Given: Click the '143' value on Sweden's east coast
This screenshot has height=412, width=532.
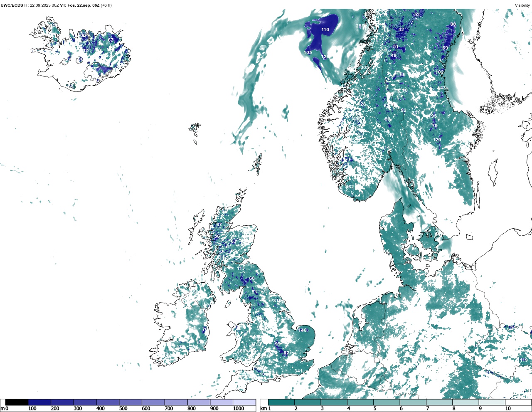Looking at the screenshot, I should coord(441,88).
